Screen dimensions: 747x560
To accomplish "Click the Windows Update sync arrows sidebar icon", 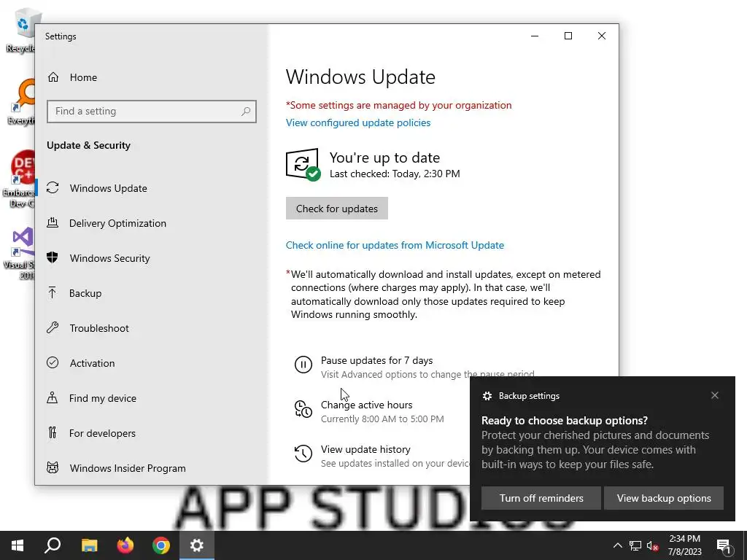I will (x=53, y=188).
